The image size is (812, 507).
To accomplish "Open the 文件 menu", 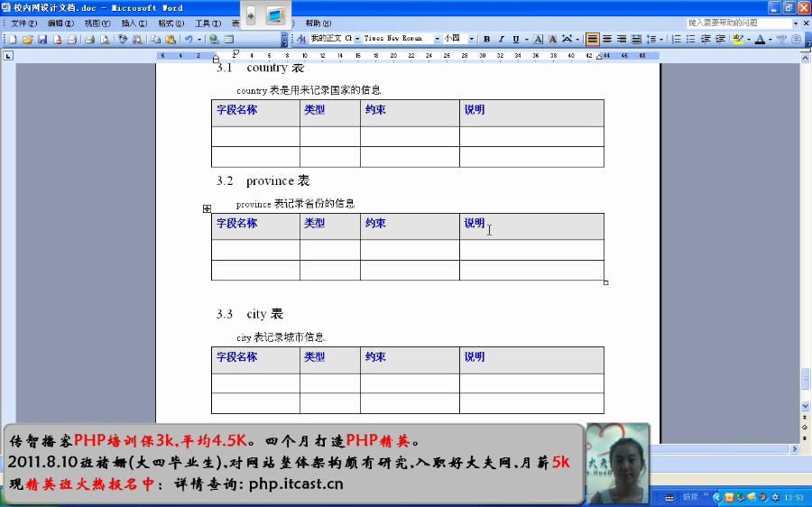I will click(x=23, y=23).
